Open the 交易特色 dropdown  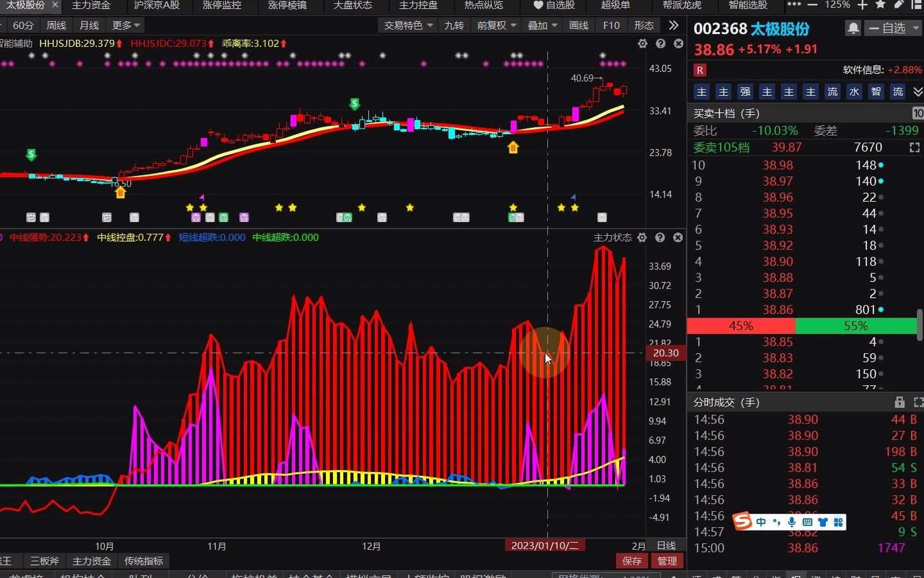408,26
